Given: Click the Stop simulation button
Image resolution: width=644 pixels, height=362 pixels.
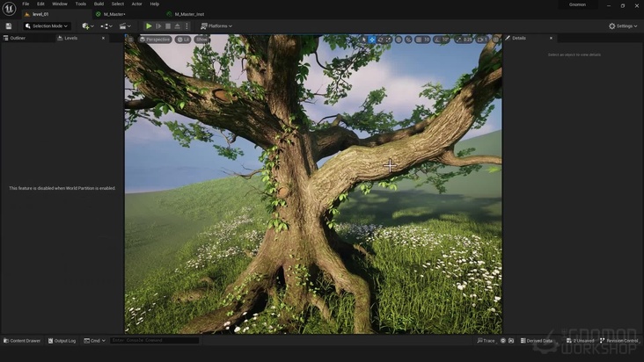Looking at the screenshot, I should [x=168, y=26].
